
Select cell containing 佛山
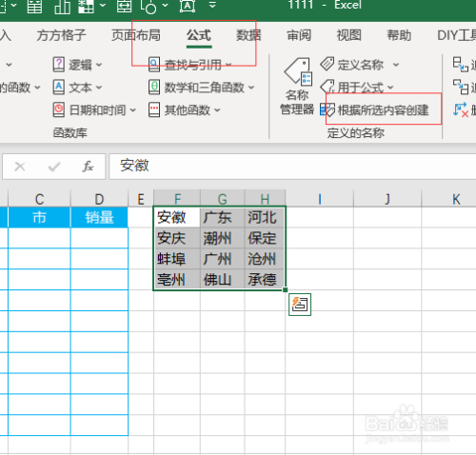tap(223, 280)
